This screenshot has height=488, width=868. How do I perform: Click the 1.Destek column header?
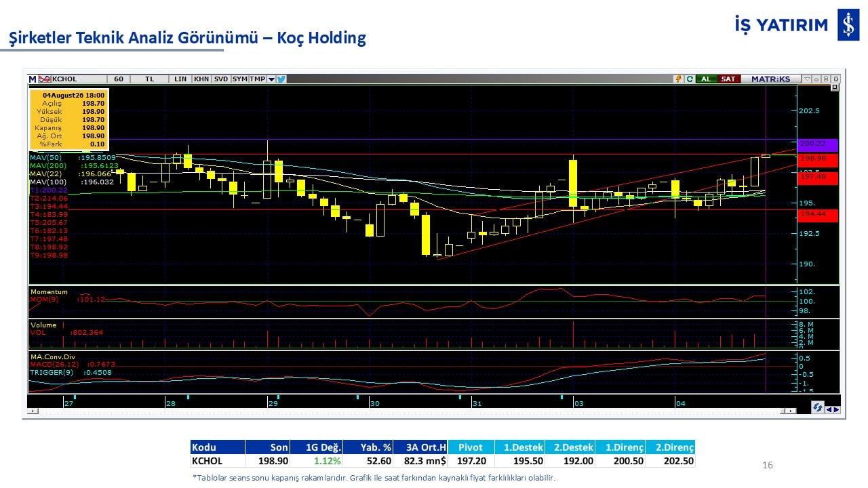(519, 447)
